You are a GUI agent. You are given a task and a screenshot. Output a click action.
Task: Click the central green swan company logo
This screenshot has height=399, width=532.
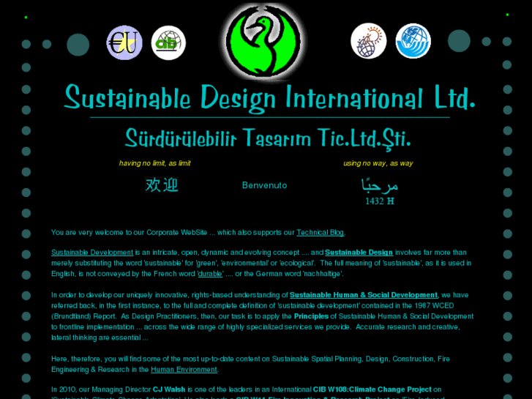[x=263, y=42]
